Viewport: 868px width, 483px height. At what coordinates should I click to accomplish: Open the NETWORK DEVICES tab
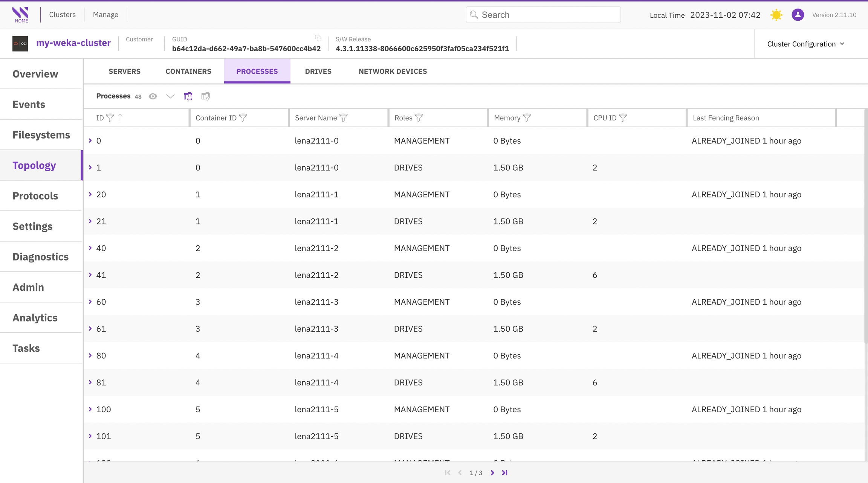click(x=393, y=72)
